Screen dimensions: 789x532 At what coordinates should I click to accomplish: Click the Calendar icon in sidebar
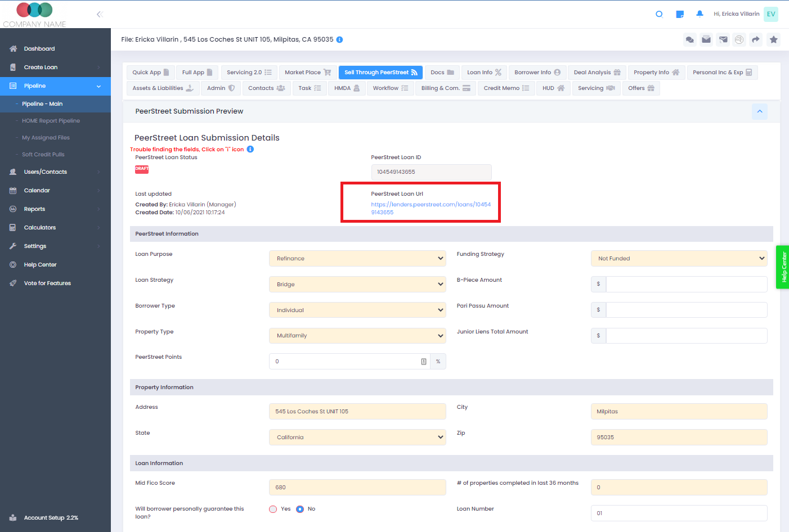13,191
